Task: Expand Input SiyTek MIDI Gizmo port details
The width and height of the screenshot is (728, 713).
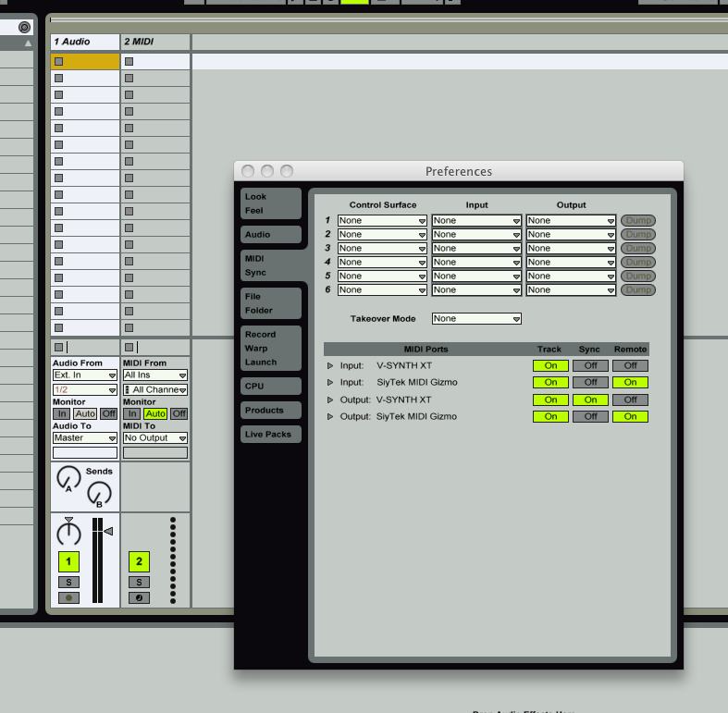Action: (x=330, y=383)
